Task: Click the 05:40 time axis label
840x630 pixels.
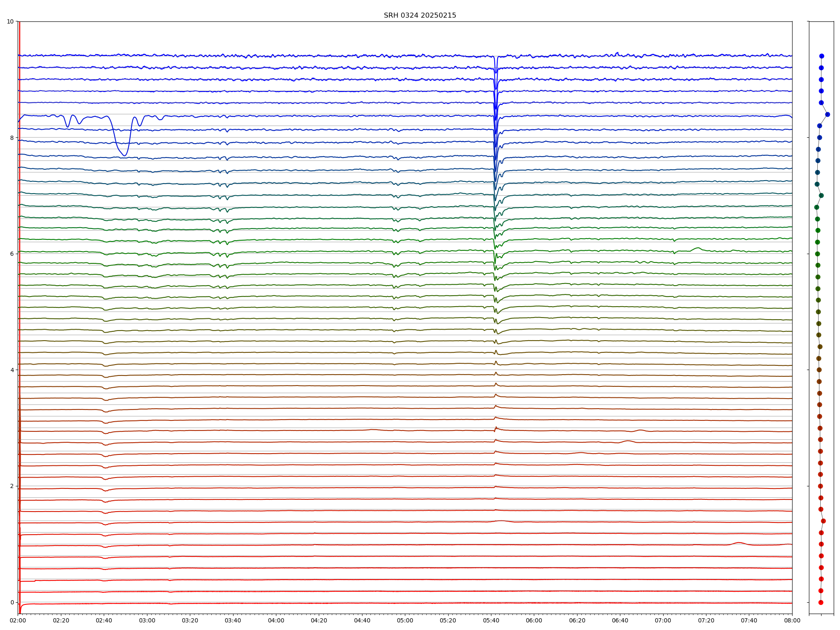Action: pyautogui.click(x=491, y=620)
